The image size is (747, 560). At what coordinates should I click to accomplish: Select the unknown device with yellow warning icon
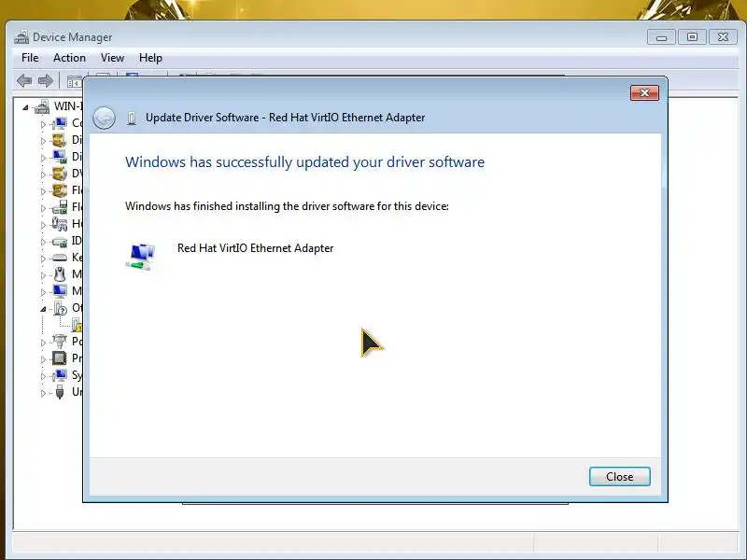[x=78, y=325]
